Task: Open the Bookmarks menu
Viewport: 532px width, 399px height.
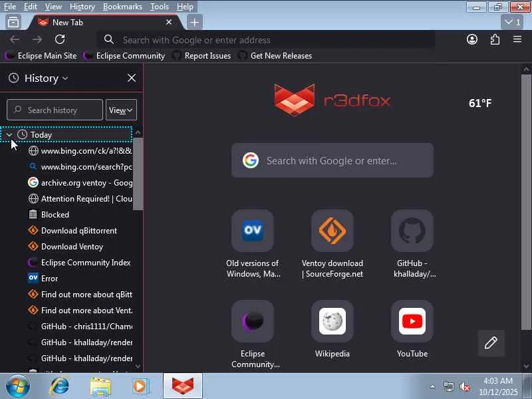Action: tap(122, 7)
